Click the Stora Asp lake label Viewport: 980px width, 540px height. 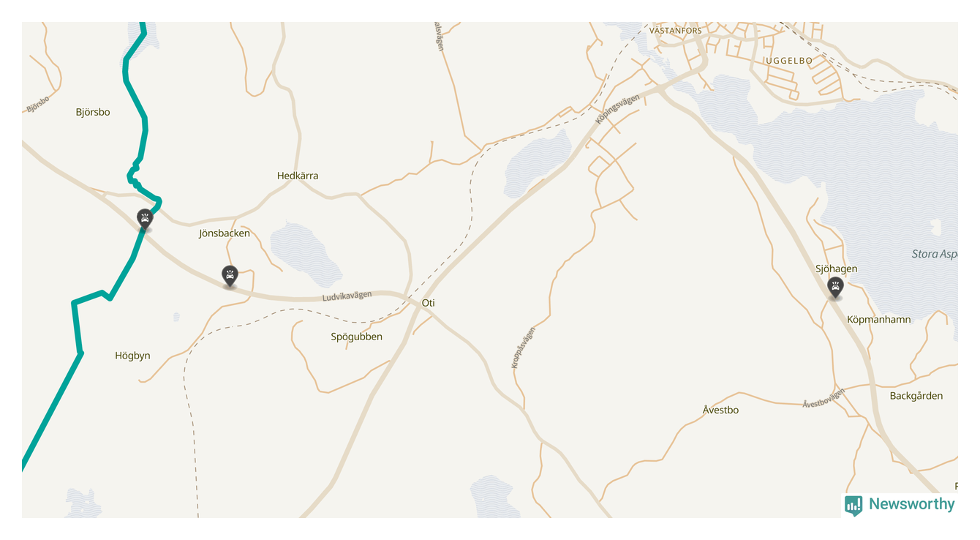coord(935,255)
